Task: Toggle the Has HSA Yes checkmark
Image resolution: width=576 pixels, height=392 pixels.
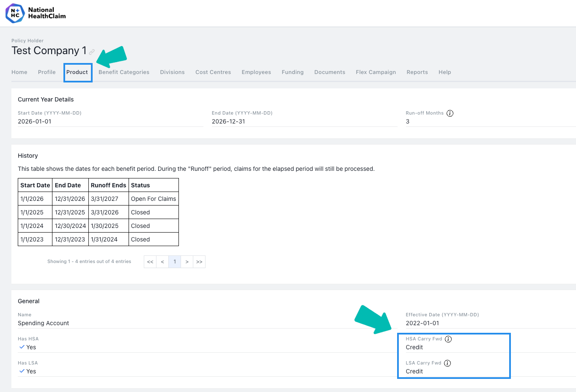Action: click(22, 347)
